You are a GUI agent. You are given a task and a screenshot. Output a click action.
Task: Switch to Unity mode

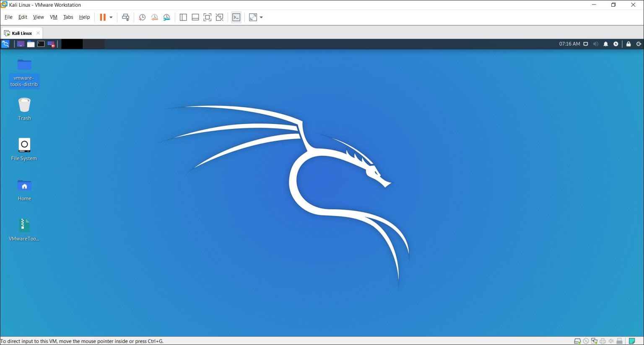click(219, 17)
